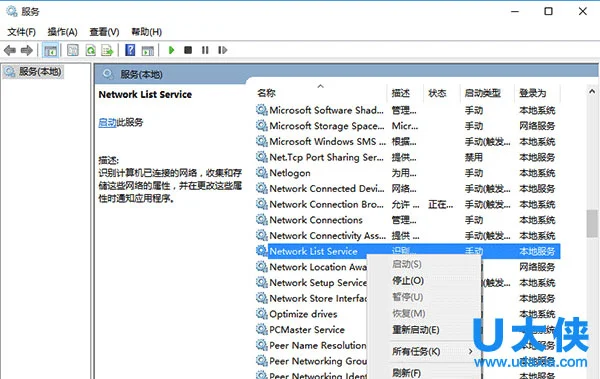This screenshot has height=379, width=600.
Task: Click the scrollbar up arrow in services list
Action: tap(592, 91)
